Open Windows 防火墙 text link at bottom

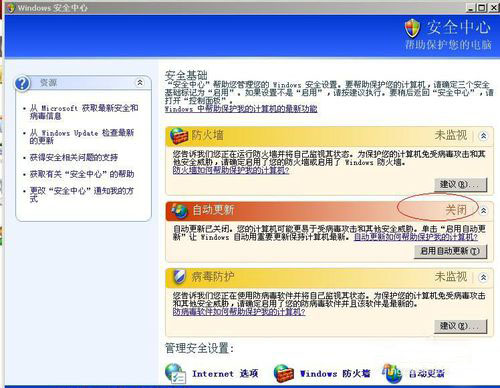coord(335,374)
